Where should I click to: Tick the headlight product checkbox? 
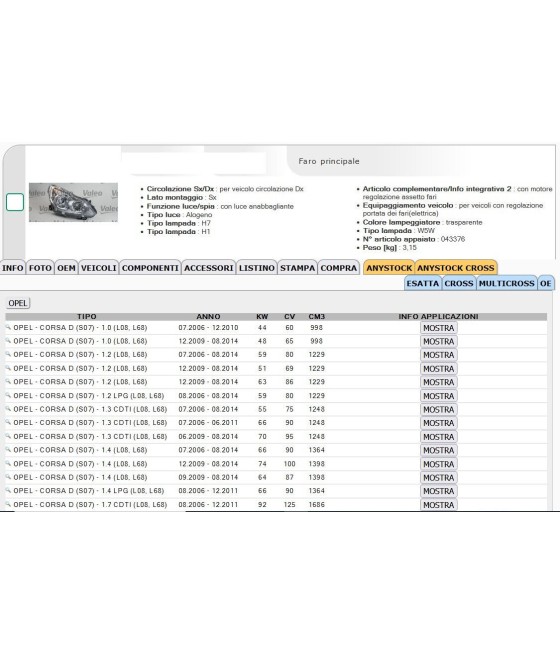pyautogui.click(x=15, y=202)
